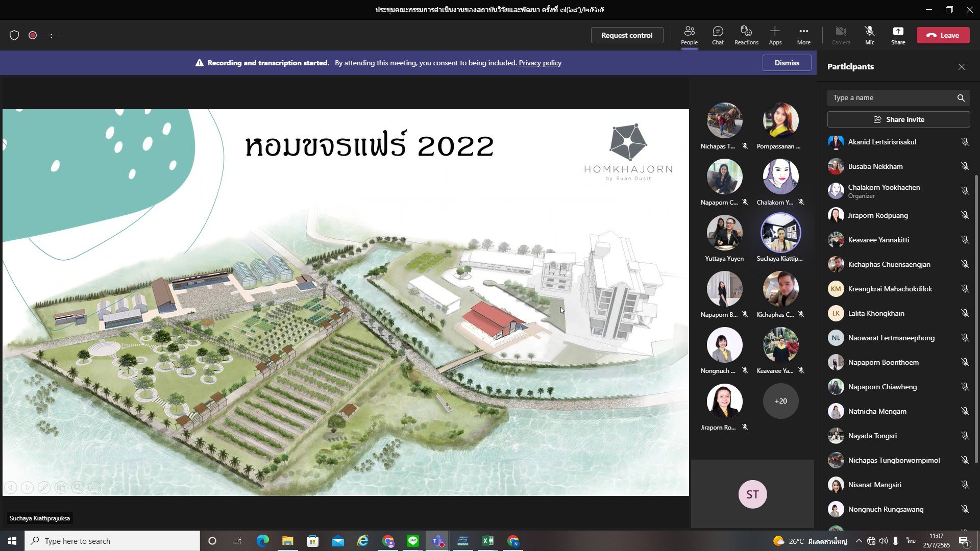
Task: Click the Request control button
Action: (627, 35)
